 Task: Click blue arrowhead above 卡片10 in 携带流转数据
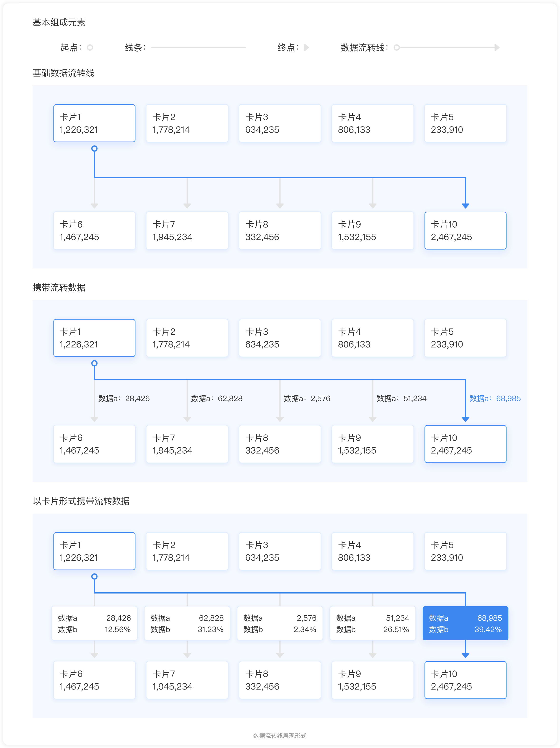[x=465, y=419]
